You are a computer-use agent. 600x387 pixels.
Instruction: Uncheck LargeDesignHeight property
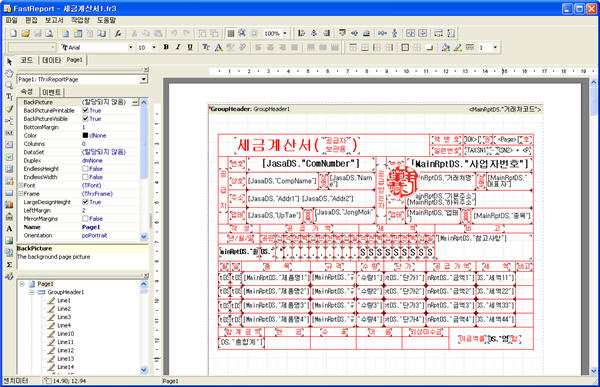(x=85, y=202)
